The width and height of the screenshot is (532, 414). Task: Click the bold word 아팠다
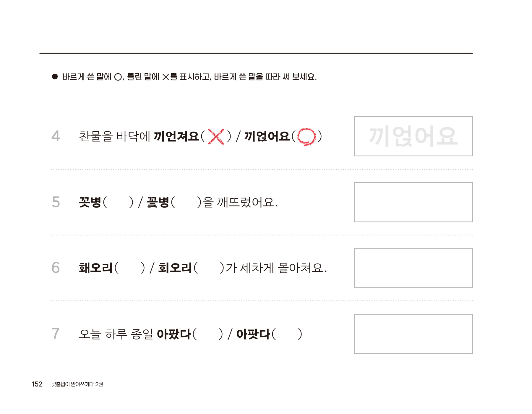(x=174, y=334)
